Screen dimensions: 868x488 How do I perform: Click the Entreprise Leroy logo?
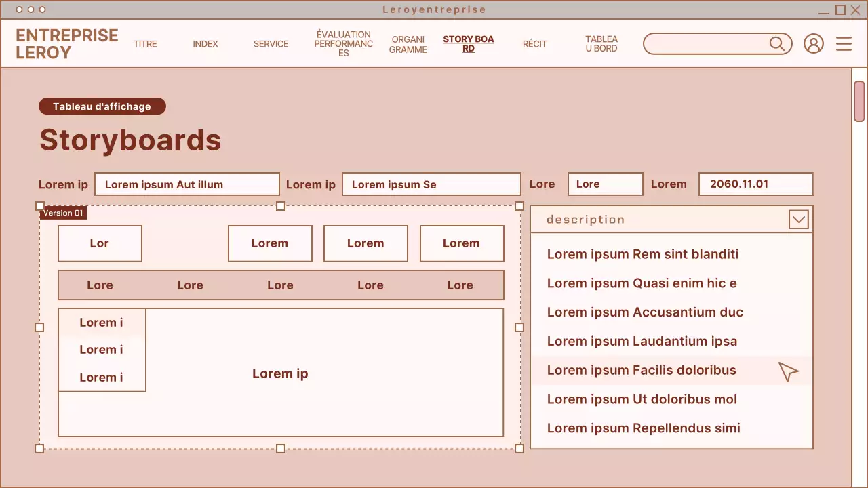coord(66,43)
